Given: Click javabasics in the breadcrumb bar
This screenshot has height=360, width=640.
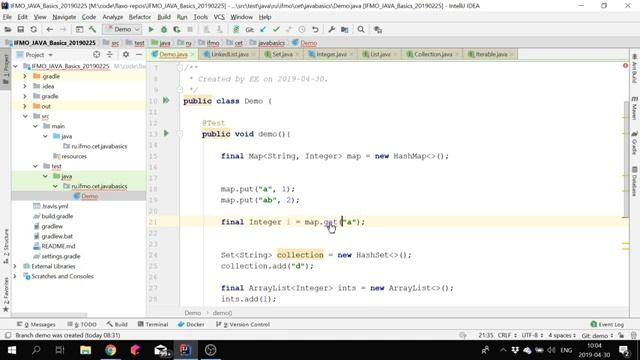Looking at the screenshot, I should pyautogui.click(x=271, y=43).
